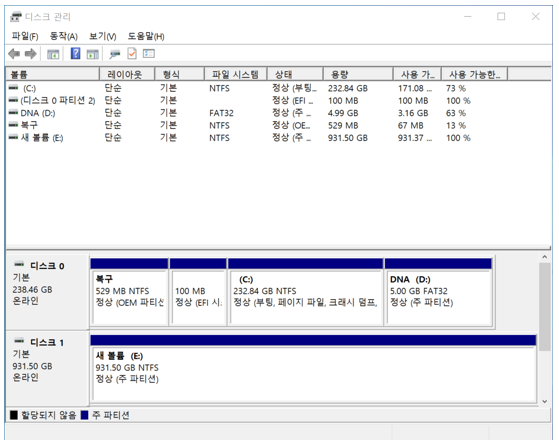Open the 보기(V) menu
Screen dimensions: 559x445
[102, 36]
